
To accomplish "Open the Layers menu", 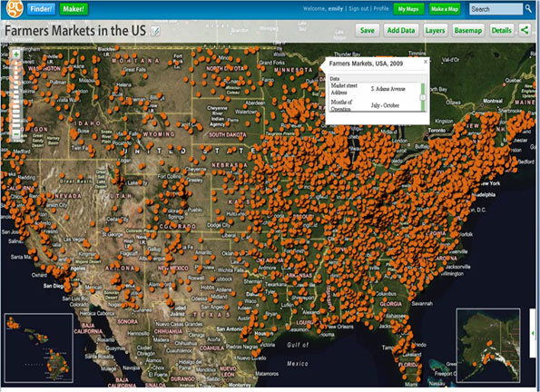I will coord(435,30).
